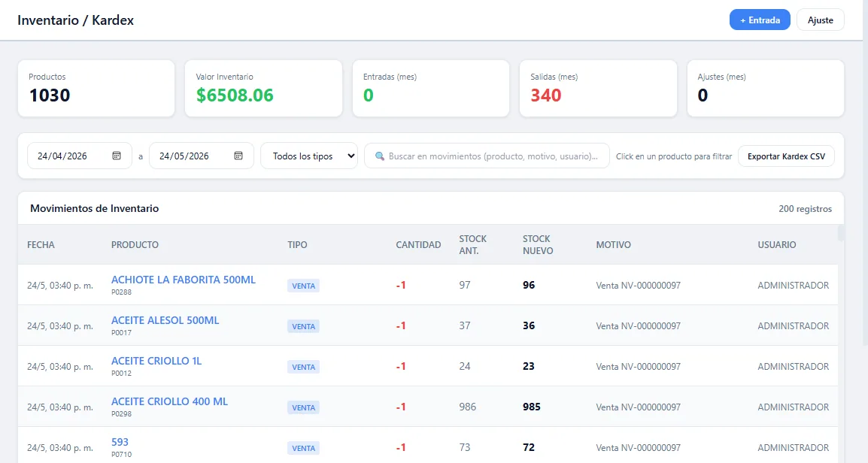The width and height of the screenshot is (868, 463).
Task: Click the CANTIDAD column header
Action: coord(418,244)
